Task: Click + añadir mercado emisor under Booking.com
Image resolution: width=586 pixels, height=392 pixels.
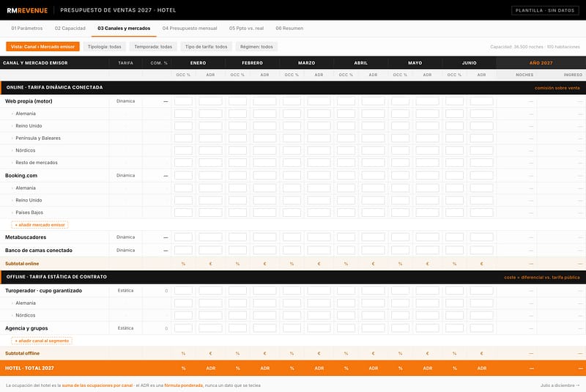Action: pos(40,225)
